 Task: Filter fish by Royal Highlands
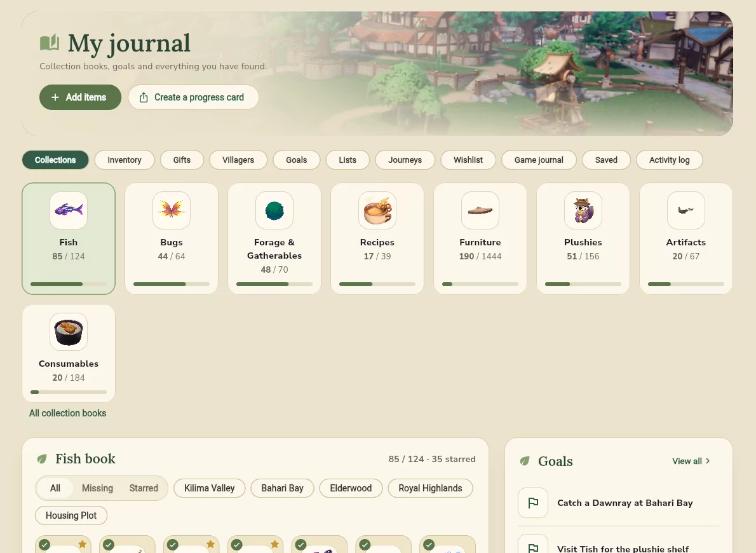[430, 488]
